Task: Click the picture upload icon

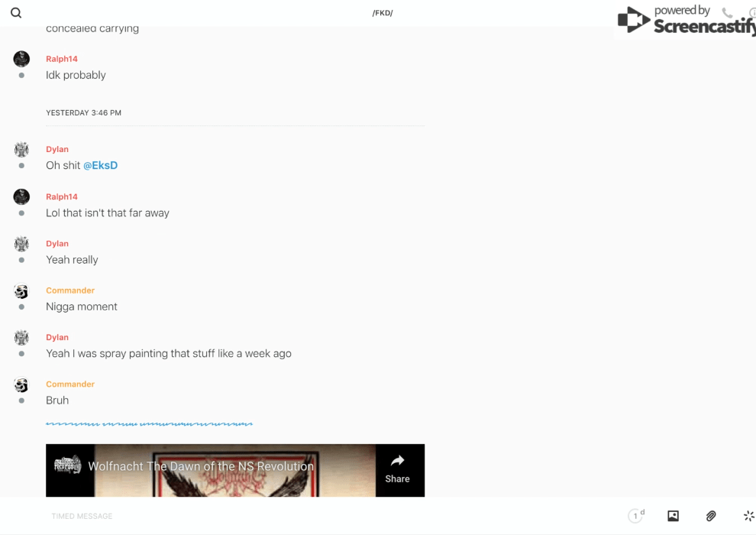Action: pyautogui.click(x=673, y=516)
